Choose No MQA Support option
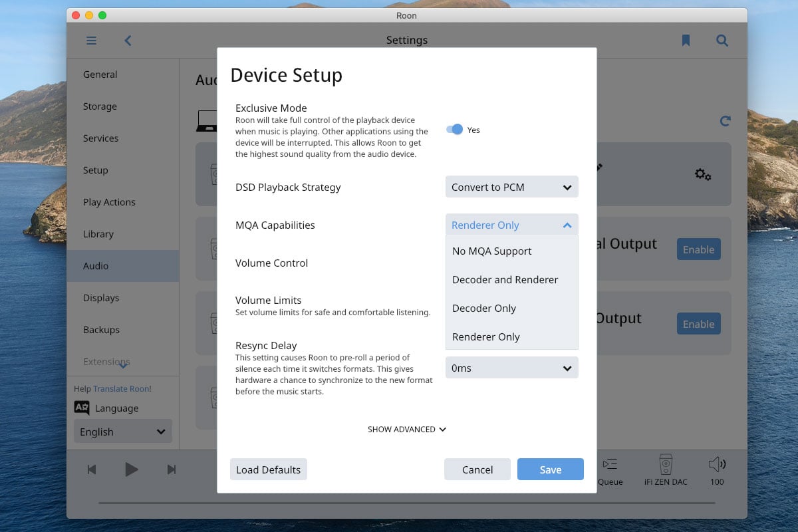Viewport: 798px width, 532px height. 512,251
